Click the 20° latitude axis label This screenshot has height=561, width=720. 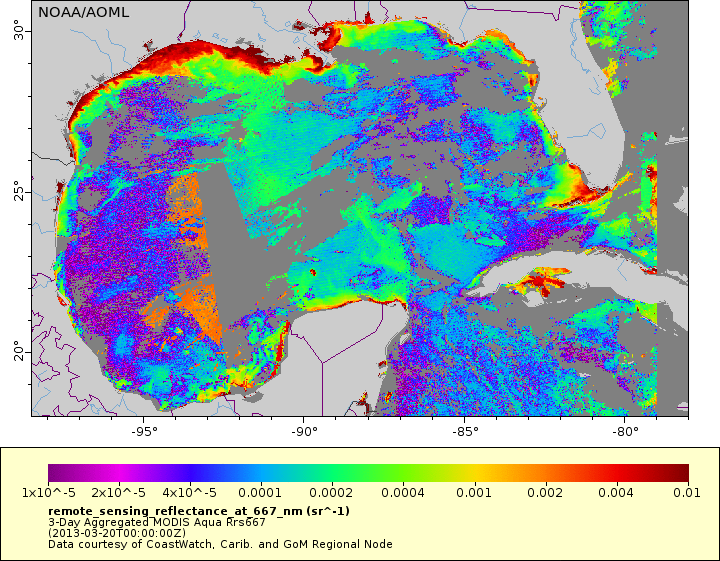(19, 351)
